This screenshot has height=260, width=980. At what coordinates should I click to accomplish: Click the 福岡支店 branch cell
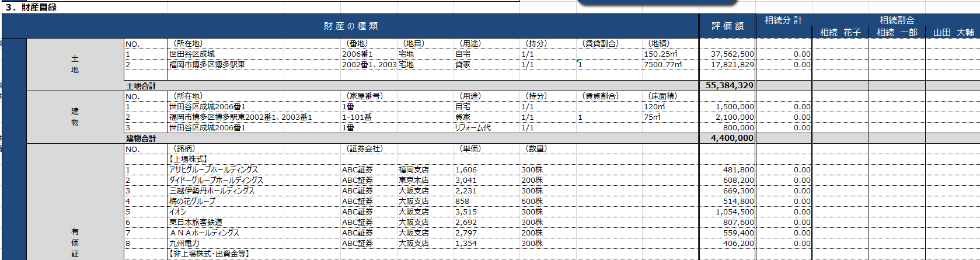(x=413, y=170)
